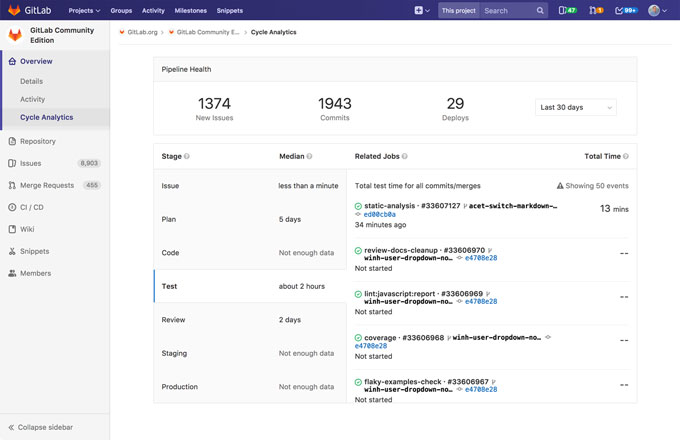
Task: Click the Repository sidebar icon
Action: [12, 142]
